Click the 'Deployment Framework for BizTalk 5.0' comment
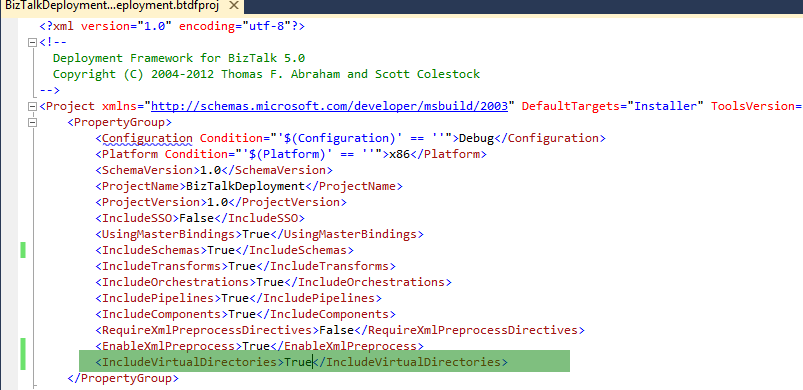Viewport: 803px width, 390px height. [179, 58]
